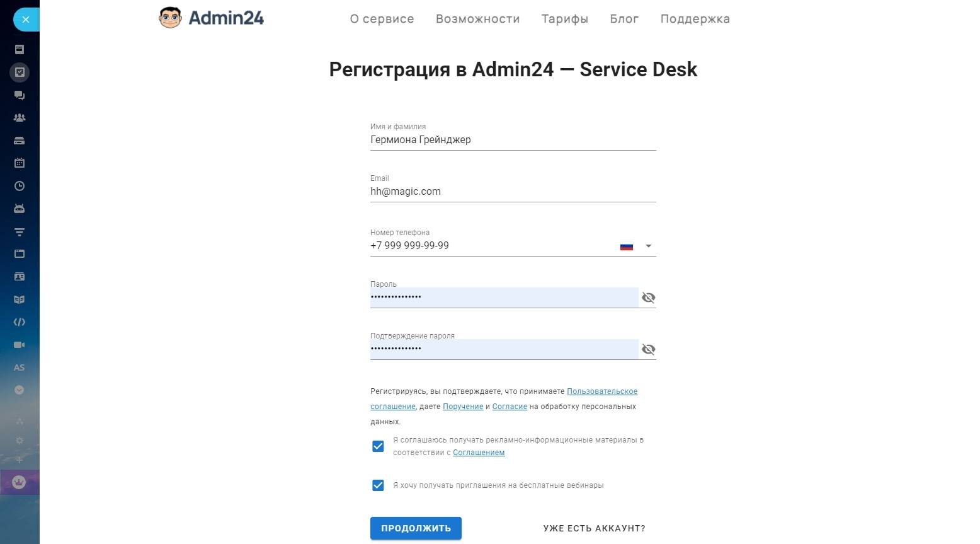The height and width of the screenshot is (544, 980).
Task: Click the ПРОДОЛЖИТЬ button
Action: click(x=416, y=528)
